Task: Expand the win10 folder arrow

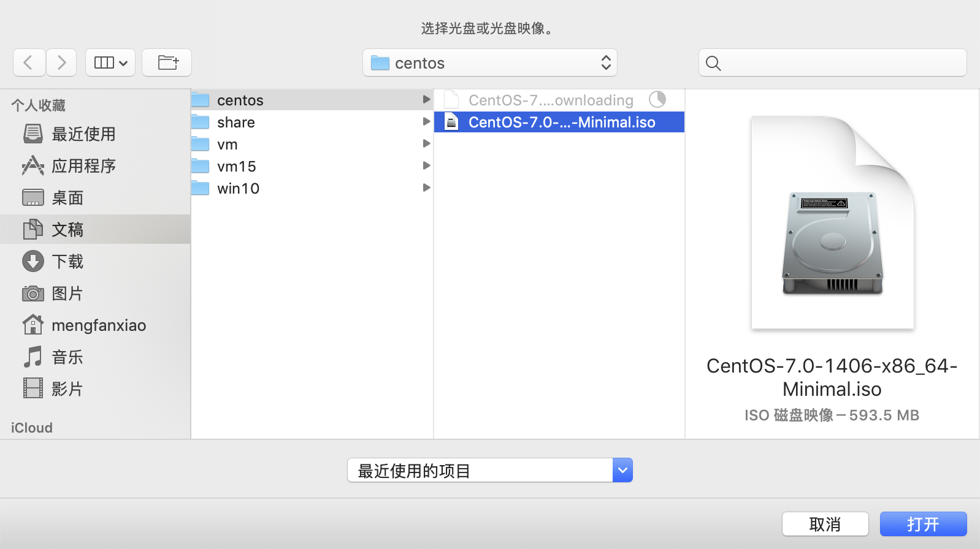Action: pos(426,188)
